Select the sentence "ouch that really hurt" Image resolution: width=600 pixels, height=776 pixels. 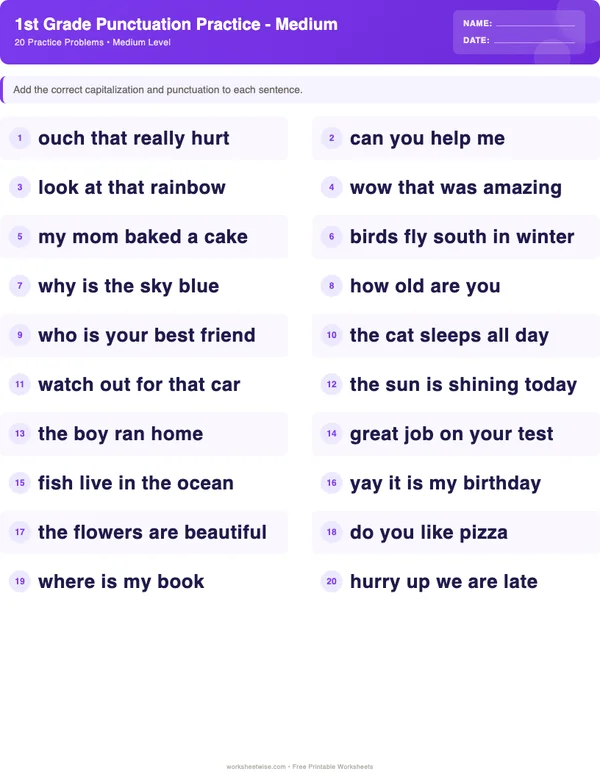pos(134,139)
